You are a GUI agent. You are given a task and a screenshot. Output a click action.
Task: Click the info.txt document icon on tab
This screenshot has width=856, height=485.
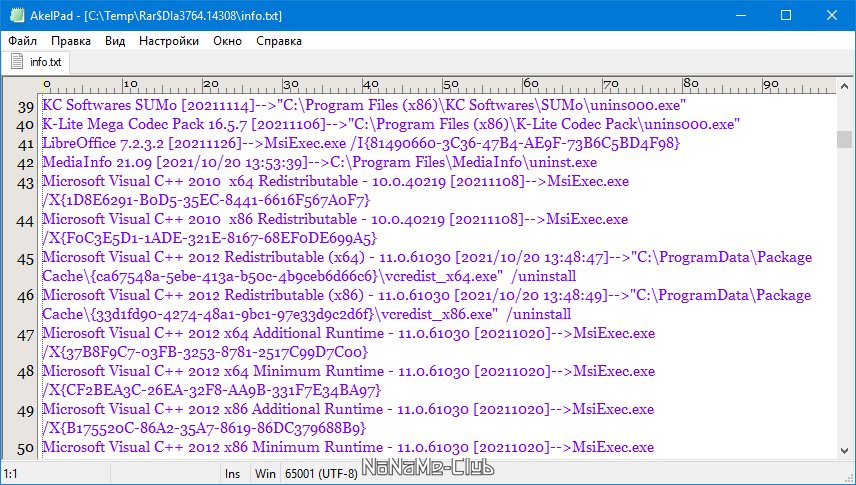(17, 62)
